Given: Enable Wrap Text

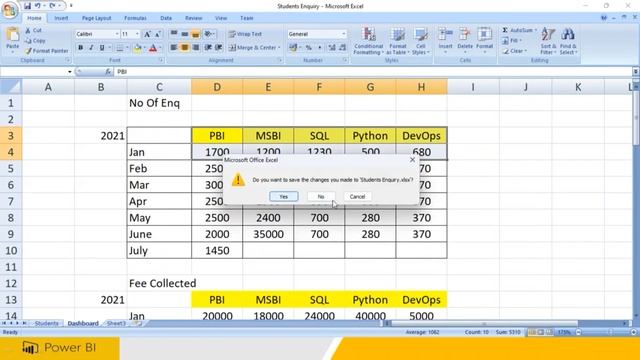Looking at the screenshot, I should click(245, 34).
